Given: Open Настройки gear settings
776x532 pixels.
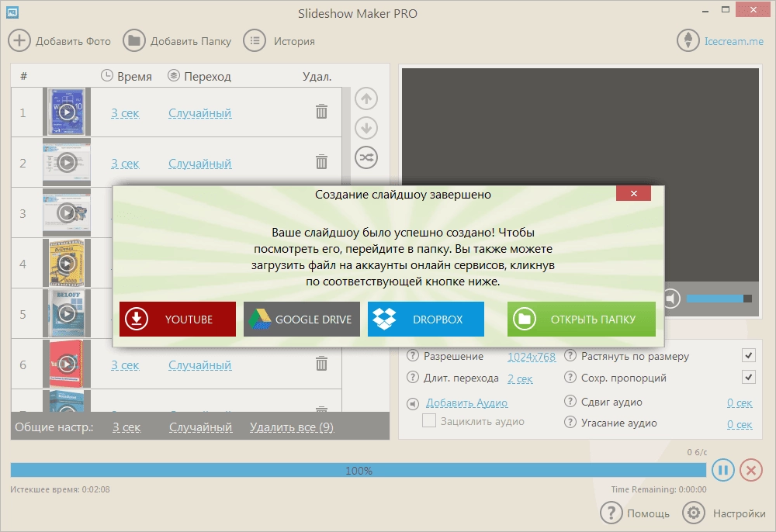Looking at the screenshot, I should 723,513.
